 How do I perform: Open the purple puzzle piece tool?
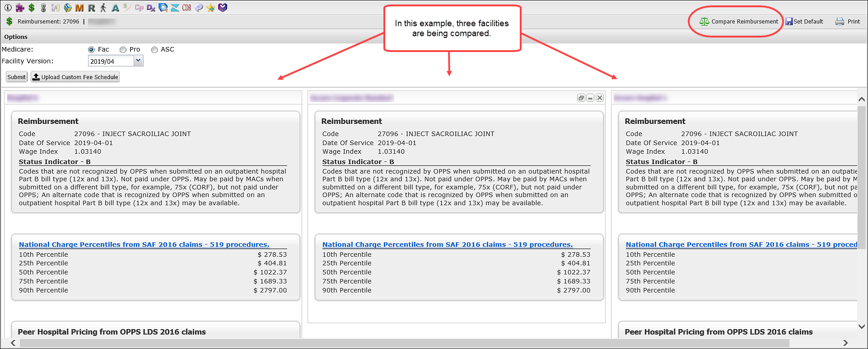[x=20, y=8]
